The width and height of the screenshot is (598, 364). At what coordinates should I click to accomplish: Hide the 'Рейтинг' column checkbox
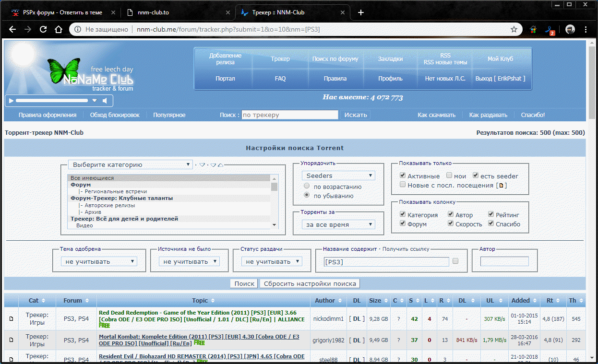(491, 214)
